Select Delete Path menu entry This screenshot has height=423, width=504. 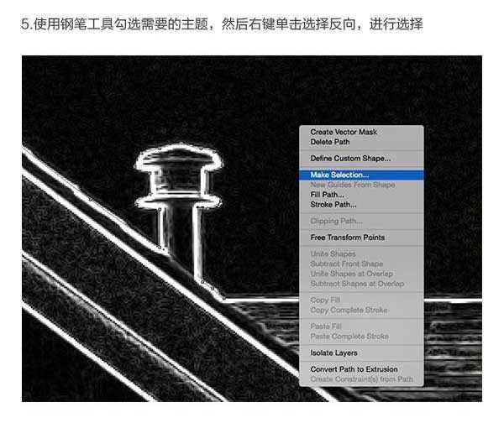330,142
